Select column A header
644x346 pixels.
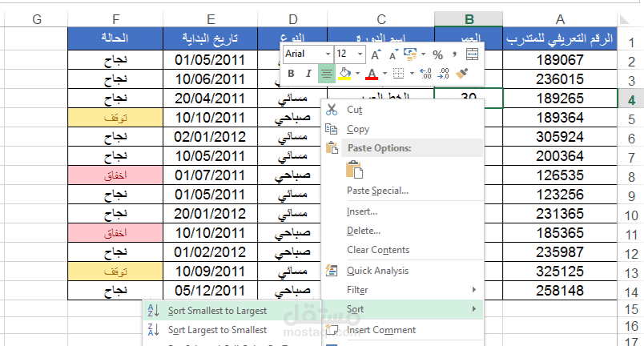560,19
